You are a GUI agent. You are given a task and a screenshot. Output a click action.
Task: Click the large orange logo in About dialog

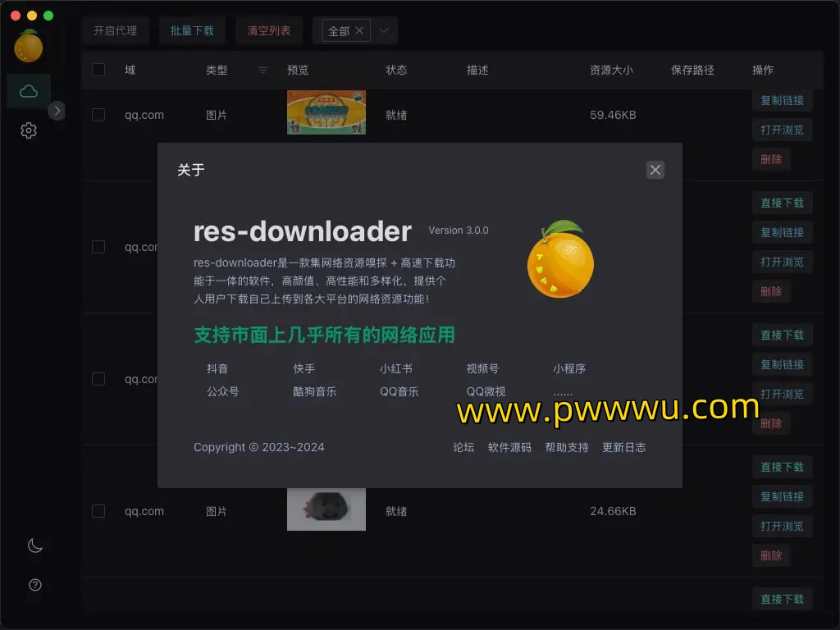(x=561, y=259)
